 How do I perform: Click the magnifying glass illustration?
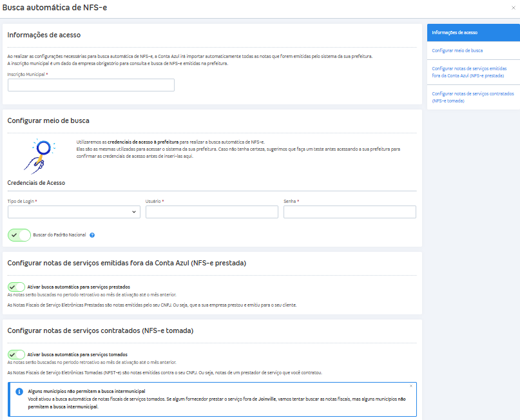(x=39, y=156)
